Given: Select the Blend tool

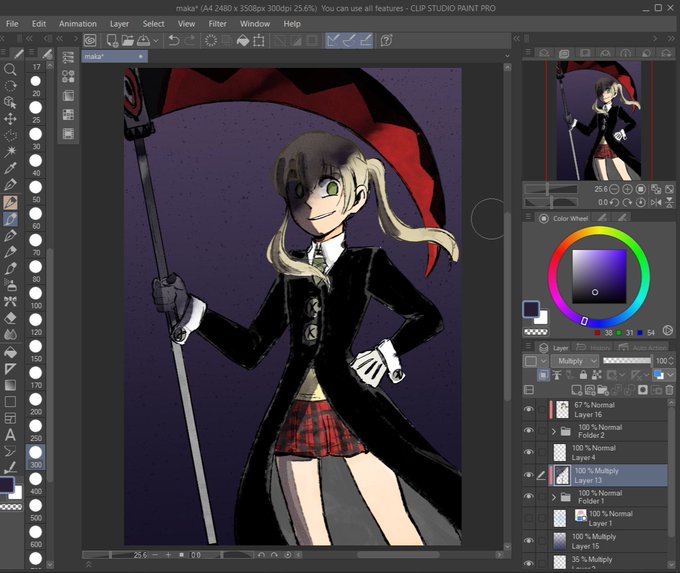Looking at the screenshot, I should (x=10, y=334).
